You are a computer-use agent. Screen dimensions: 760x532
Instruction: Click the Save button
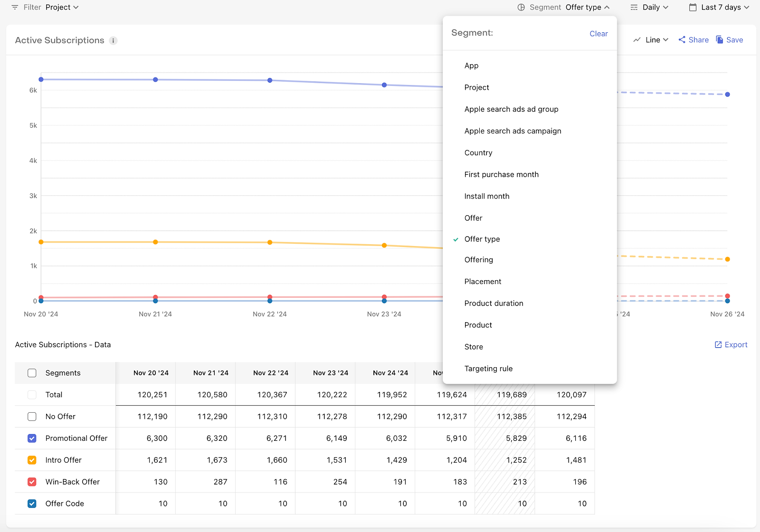[x=730, y=40]
